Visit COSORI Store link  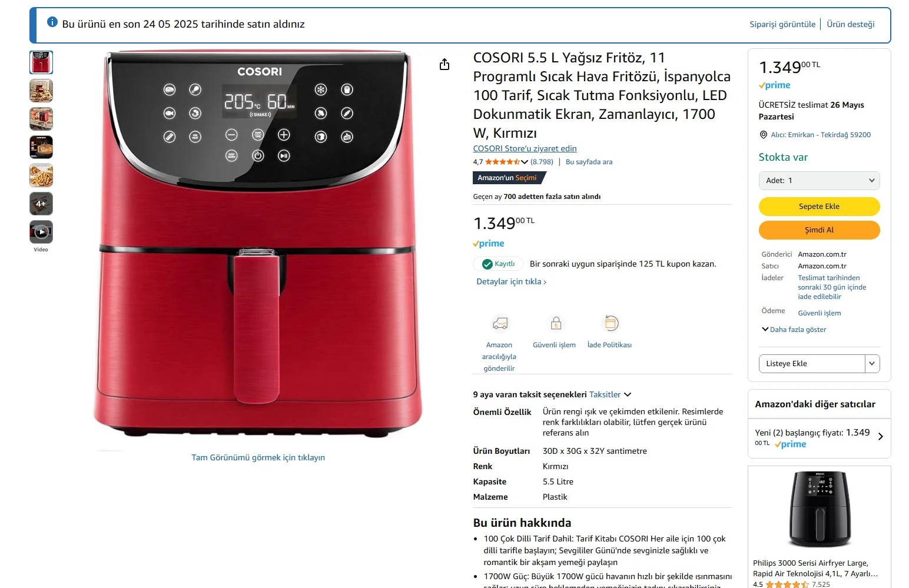click(525, 149)
